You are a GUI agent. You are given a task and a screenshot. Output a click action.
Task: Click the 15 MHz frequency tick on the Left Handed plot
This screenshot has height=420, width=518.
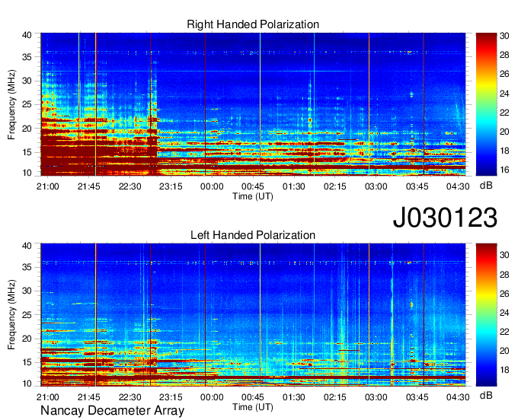point(27,363)
